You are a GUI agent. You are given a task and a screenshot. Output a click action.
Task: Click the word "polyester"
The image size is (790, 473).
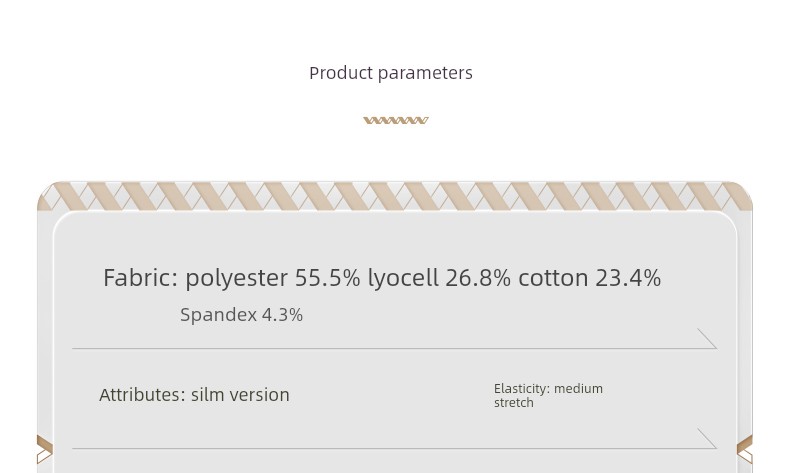236,278
